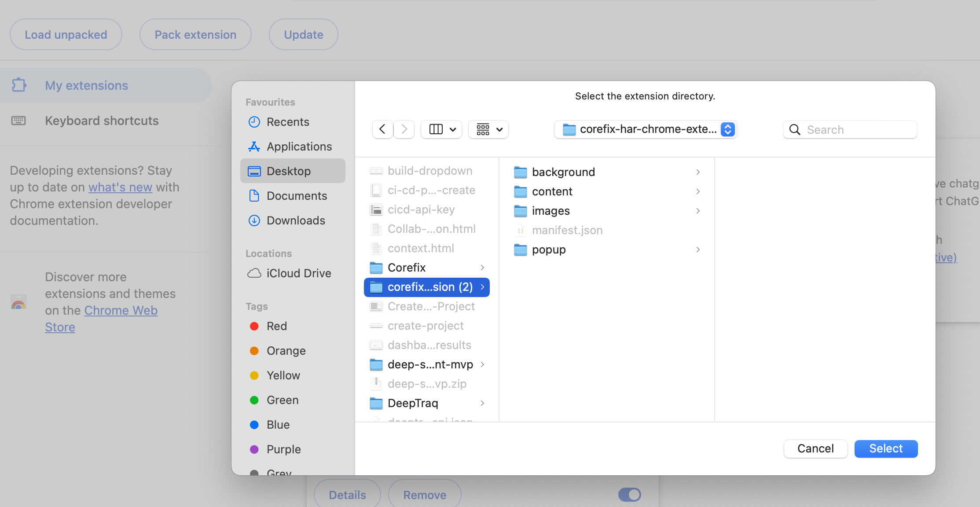Select the images folder
The image size is (980, 507).
[x=607, y=211]
